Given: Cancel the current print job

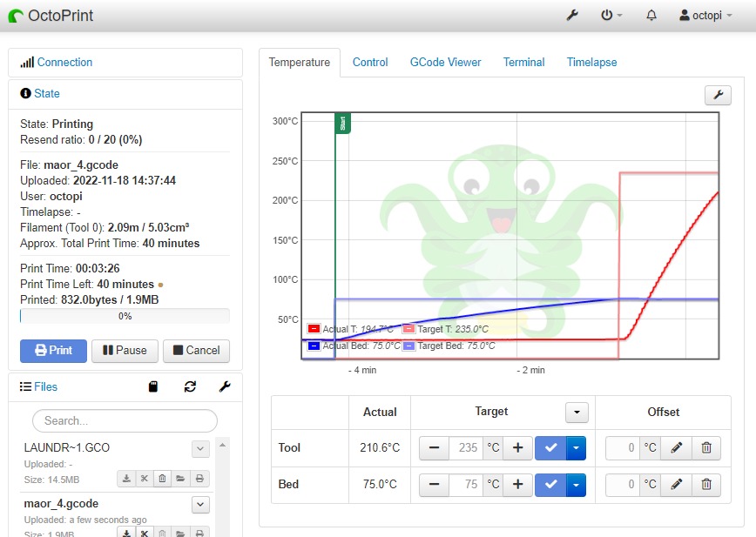Looking at the screenshot, I should [x=196, y=351].
